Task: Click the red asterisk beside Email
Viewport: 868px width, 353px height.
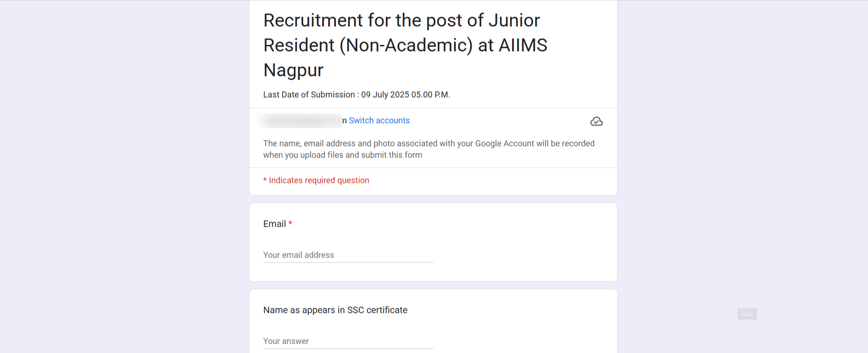Action: [x=290, y=224]
